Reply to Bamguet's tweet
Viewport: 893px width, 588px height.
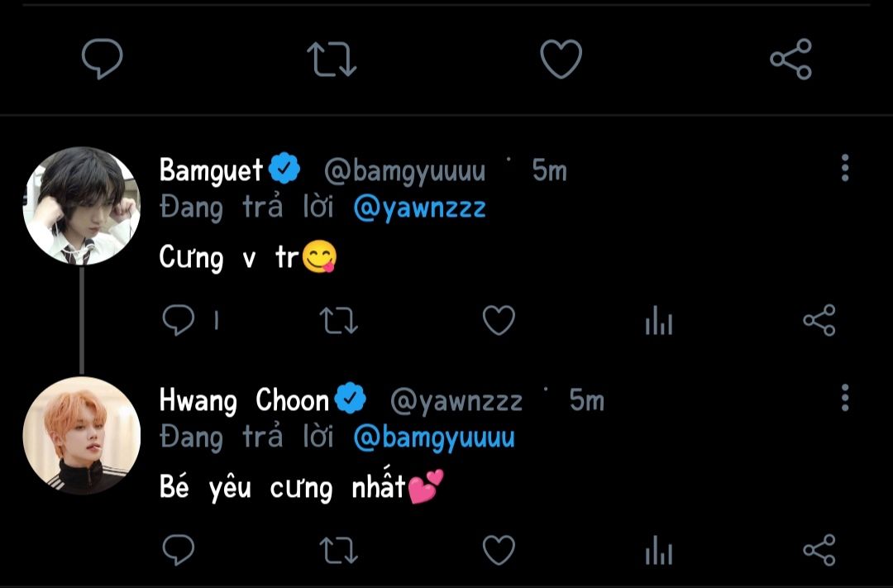[179, 320]
